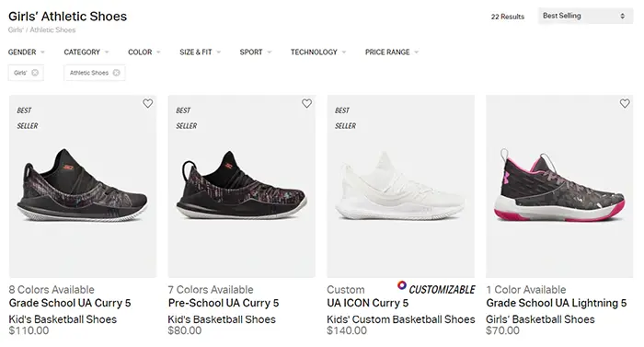Click the Customizable color ring icon

pyautogui.click(x=402, y=285)
